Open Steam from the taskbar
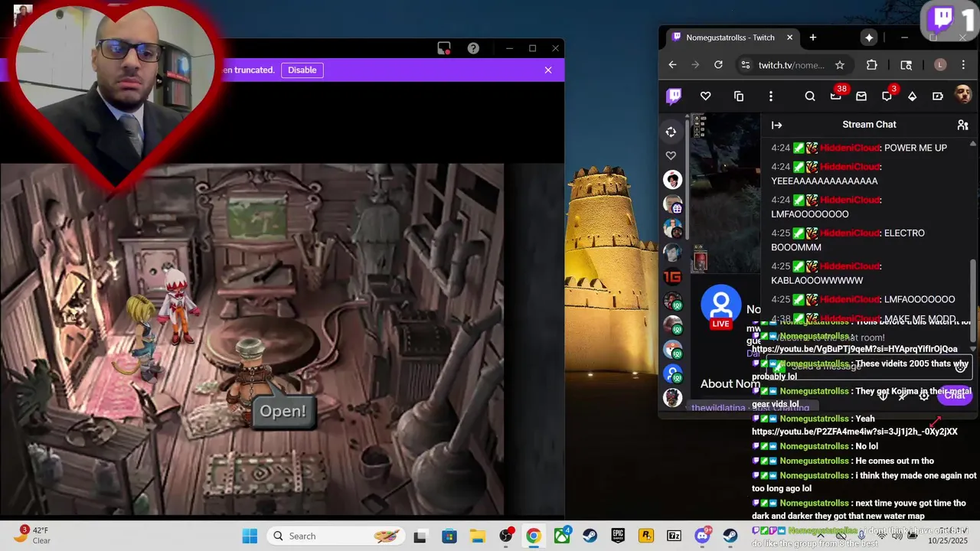Image resolution: width=980 pixels, height=551 pixels. 590,536
